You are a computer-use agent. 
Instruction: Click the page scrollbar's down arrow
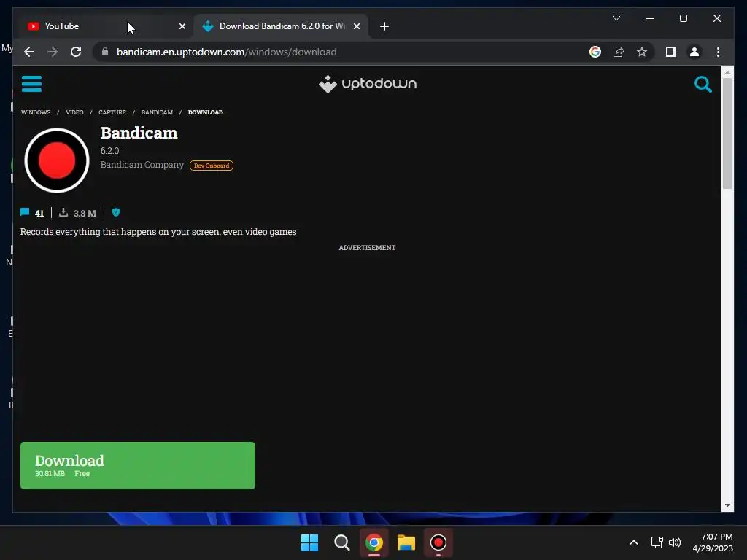click(x=727, y=505)
